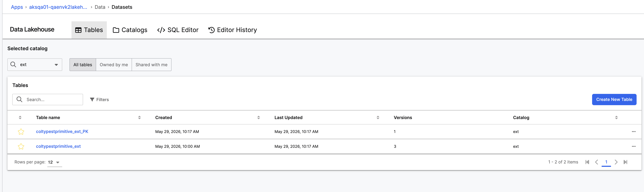The image size is (644, 192).
Task: Toggle favorite star for coltypestprimitive_ext
Action: [x=21, y=146]
